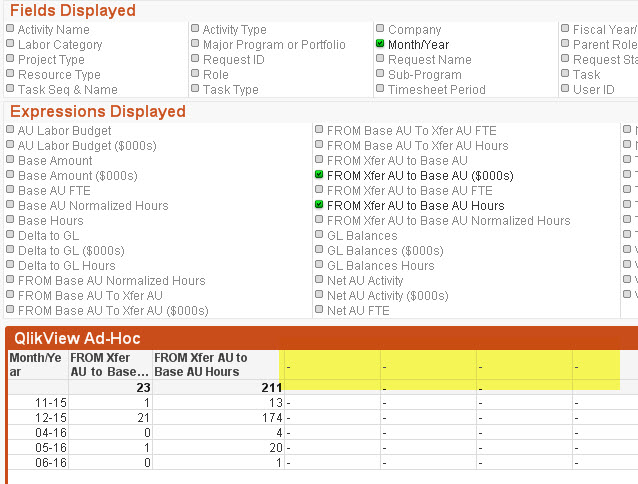Click FROM Xfer AU to Base AU Hours column header

(216, 365)
